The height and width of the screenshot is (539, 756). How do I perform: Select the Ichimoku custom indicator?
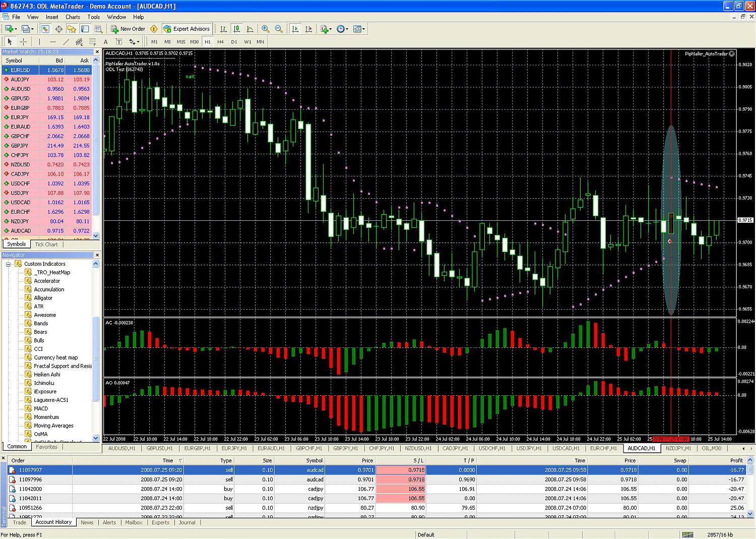click(44, 383)
